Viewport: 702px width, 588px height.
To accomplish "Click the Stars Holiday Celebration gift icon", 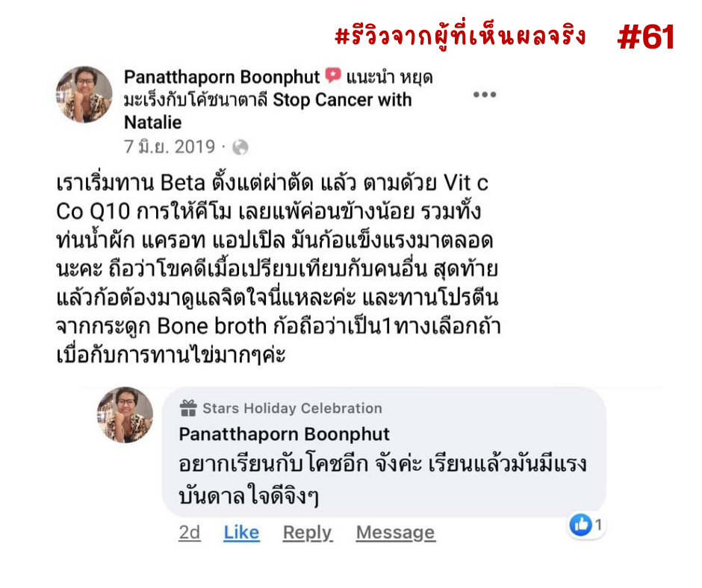I will tap(188, 407).
